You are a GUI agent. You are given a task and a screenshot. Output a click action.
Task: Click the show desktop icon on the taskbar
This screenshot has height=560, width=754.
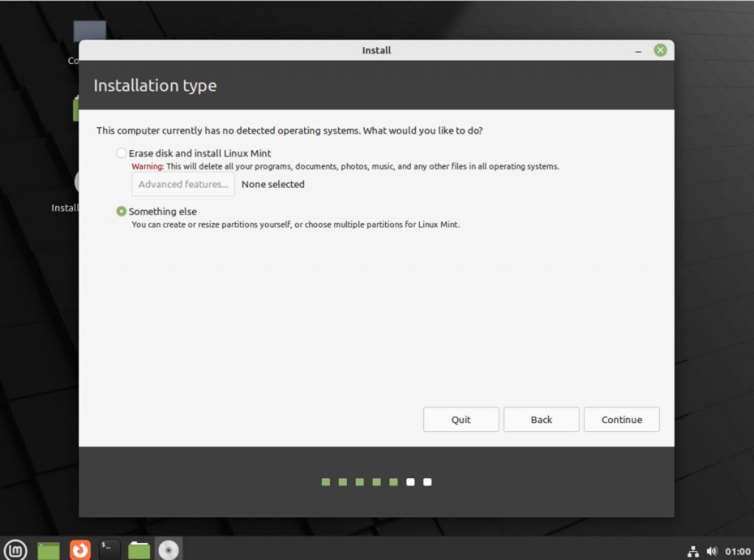pos(48,549)
